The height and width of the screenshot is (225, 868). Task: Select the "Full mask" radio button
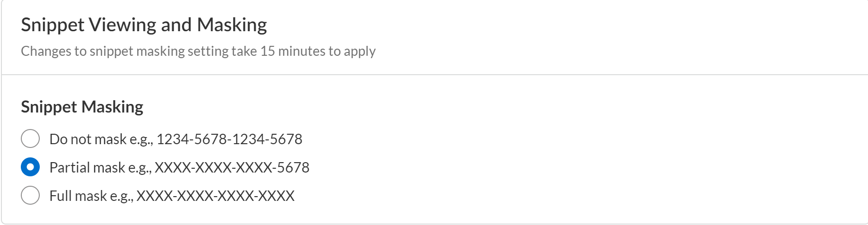coord(30,196)
